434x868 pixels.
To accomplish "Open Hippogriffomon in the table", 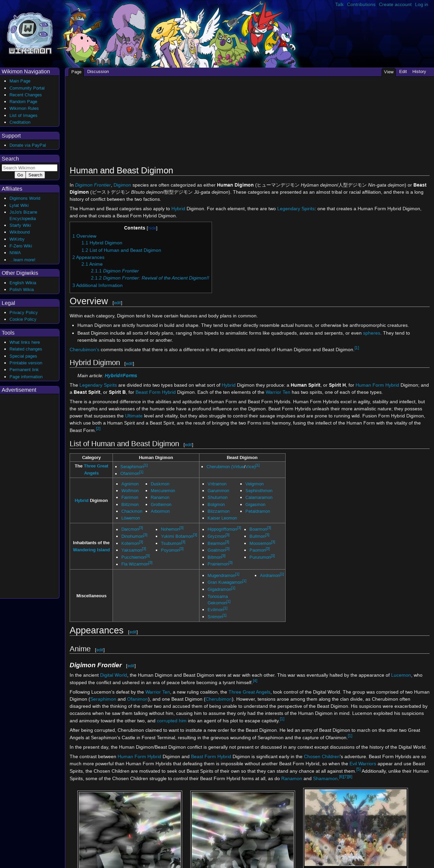I will click(222, 529).
